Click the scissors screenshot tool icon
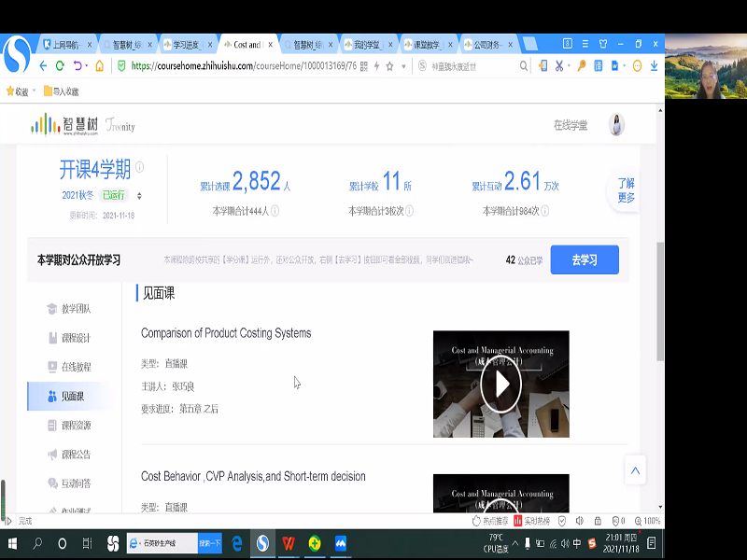Screen dimensions: 747x560 click(x=559, y=66)
